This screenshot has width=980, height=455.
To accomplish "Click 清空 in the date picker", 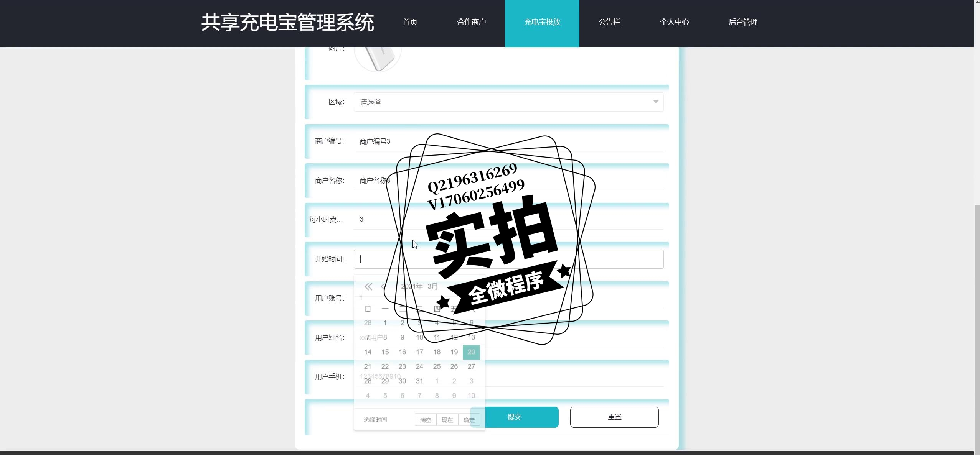I will point(426,420).
